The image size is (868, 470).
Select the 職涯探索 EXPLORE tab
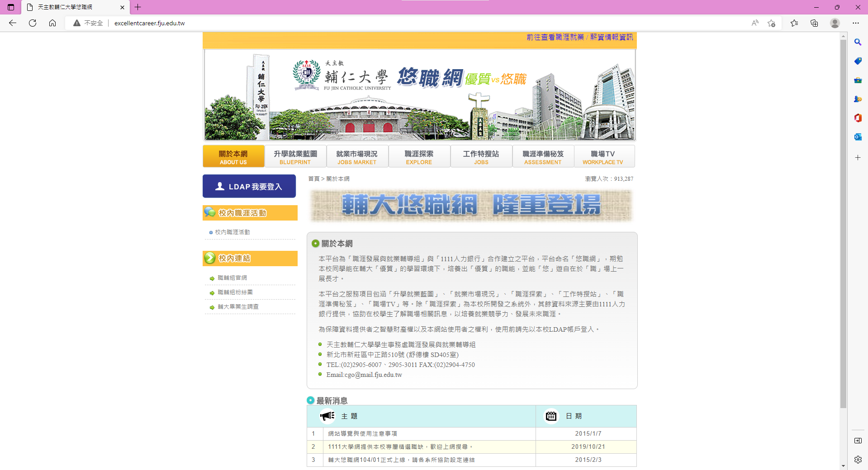click(x=419, y=156)
